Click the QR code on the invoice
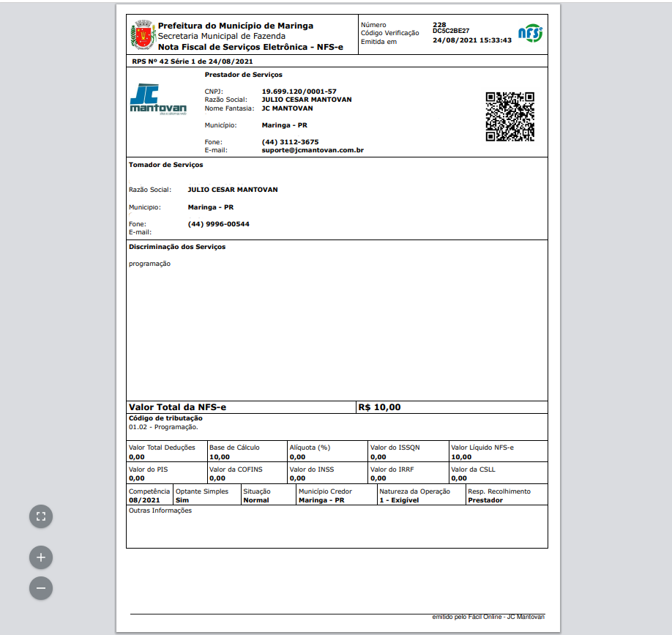Image resolution: width=672 pixels, height=635 pixels. [x=509, y=116]
